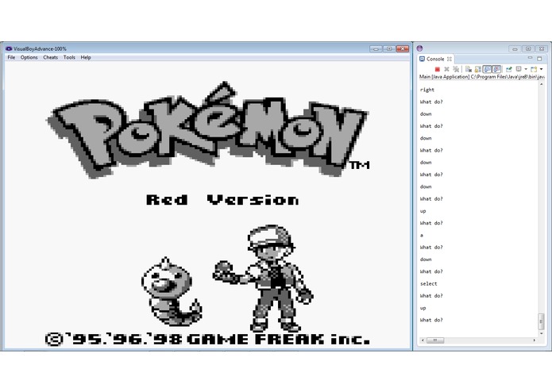
Task: Click the Pin Console icon
Action: click(x=509, y=69)
